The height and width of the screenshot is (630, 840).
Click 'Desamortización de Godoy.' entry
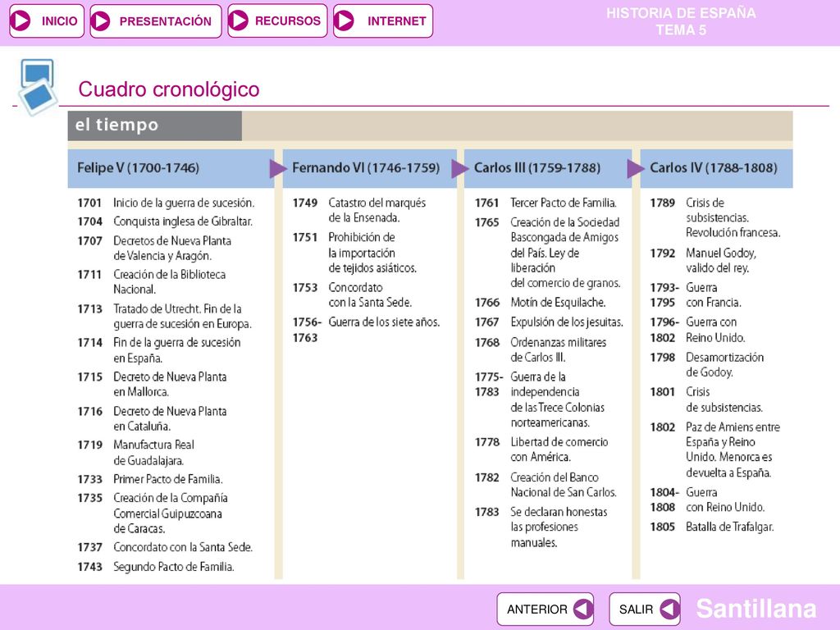725,365
